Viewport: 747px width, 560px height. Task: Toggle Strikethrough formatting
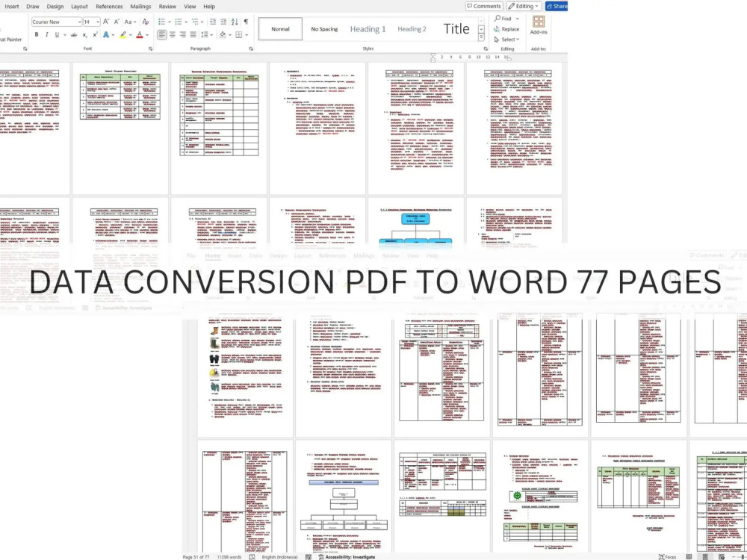point(74,35)
